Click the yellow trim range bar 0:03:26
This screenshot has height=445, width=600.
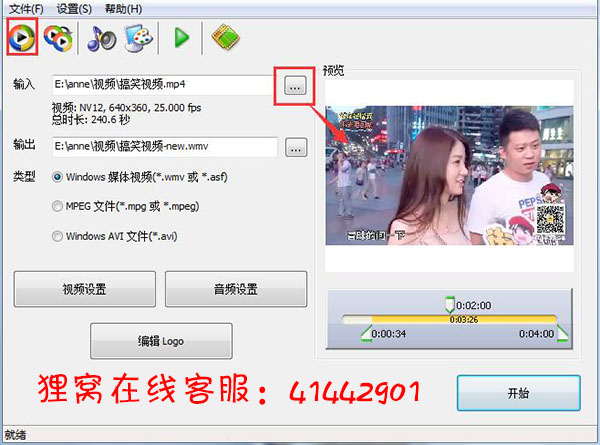pyautogui.click(x=464, y=319)
